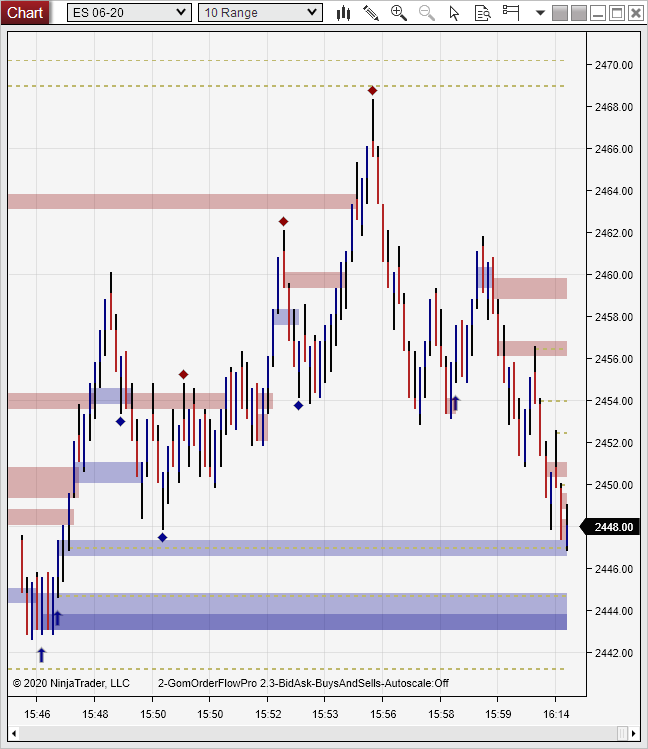Click the 15:59 time axis label
This screenshot has height=749, width=648.
coord(498,714)
